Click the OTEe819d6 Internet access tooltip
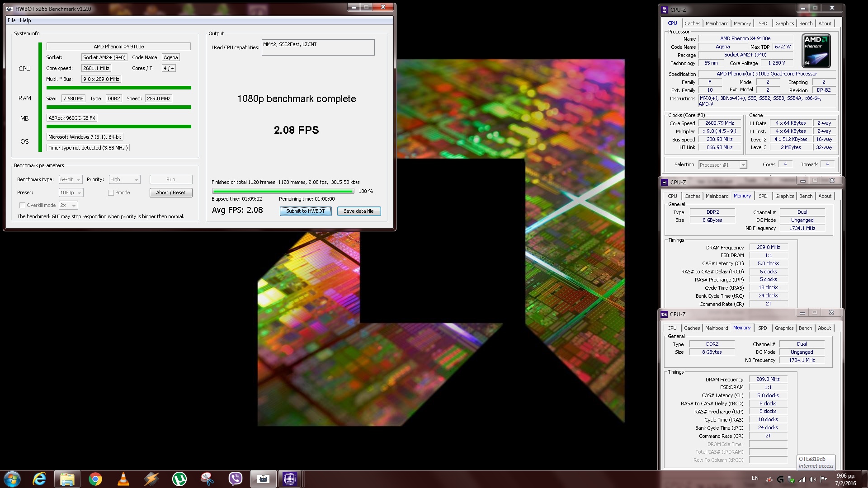This screenshot has height=488, width=868. [x=816, y=462]
